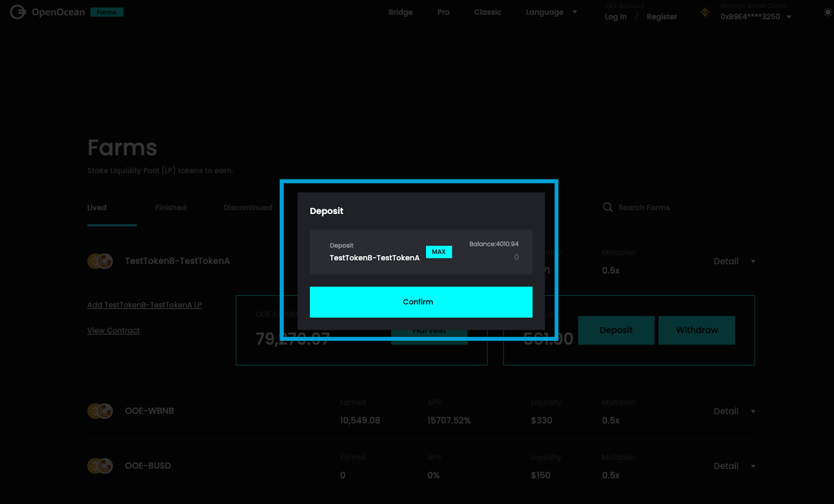
Task: Click the Deposit dialog title
Action: tap(326, 211)
